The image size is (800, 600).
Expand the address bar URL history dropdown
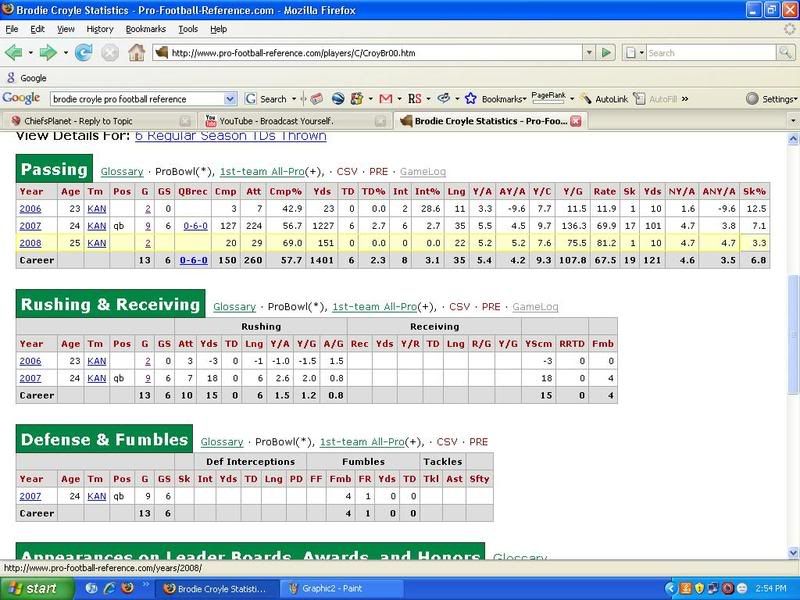[589, 53]
